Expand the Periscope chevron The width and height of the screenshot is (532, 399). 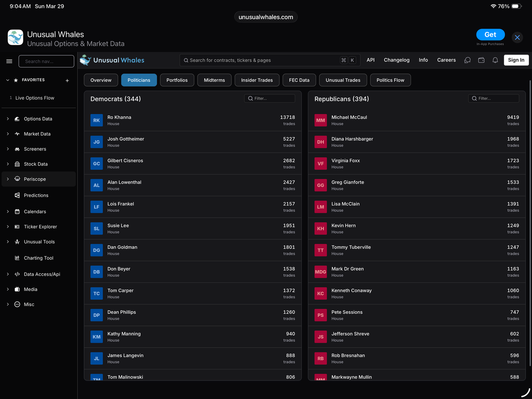[7, 179]
